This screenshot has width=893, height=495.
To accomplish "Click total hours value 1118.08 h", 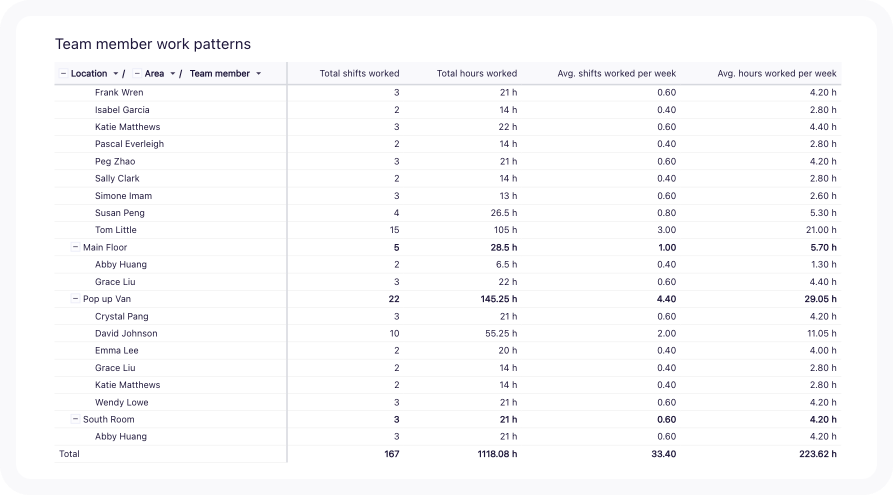I will pos(497,454).
